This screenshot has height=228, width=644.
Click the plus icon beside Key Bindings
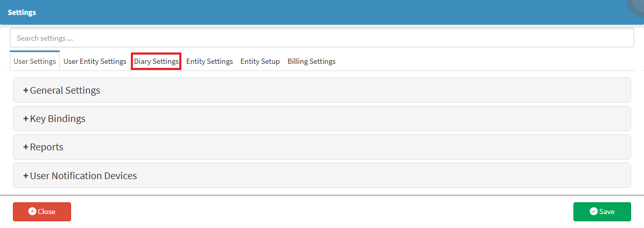click(26, 119)
